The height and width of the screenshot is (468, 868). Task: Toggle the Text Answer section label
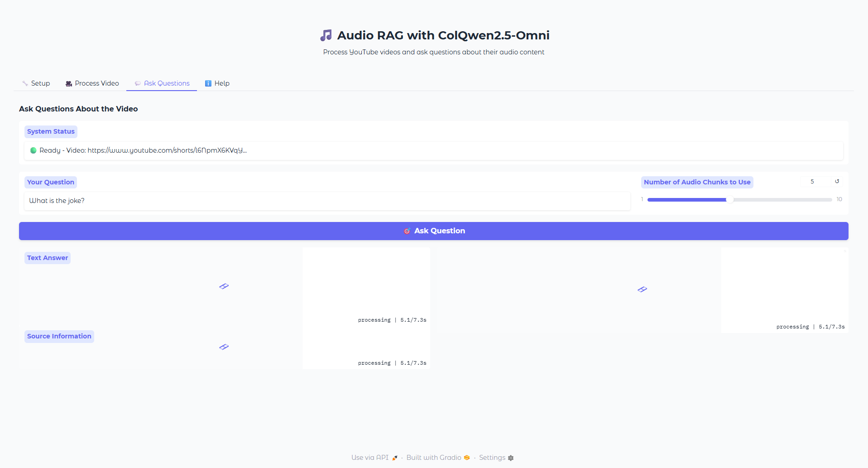click(47, 257)
